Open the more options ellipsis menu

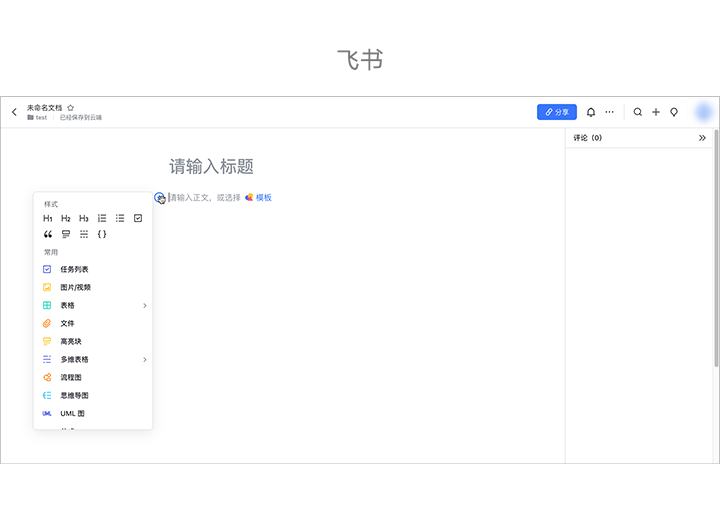pyautogui.click(x=609, y=112)
